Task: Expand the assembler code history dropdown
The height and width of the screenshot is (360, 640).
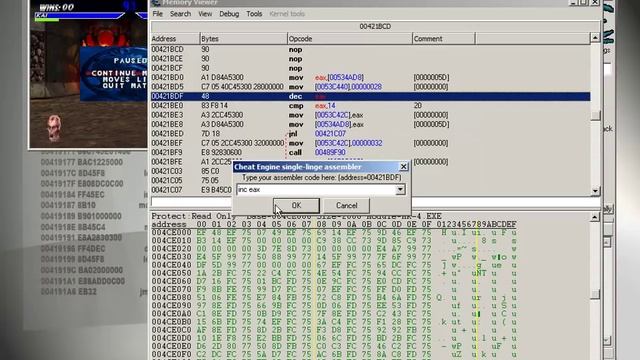Action: click(x=400, y=189)
